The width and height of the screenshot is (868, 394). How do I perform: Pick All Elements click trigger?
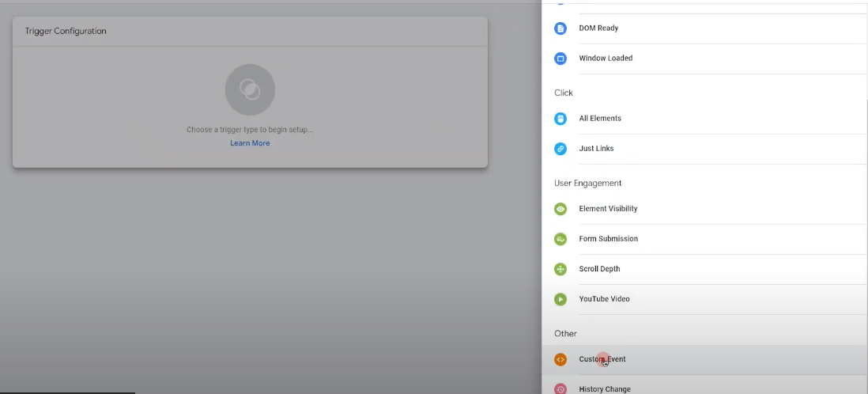704,119
